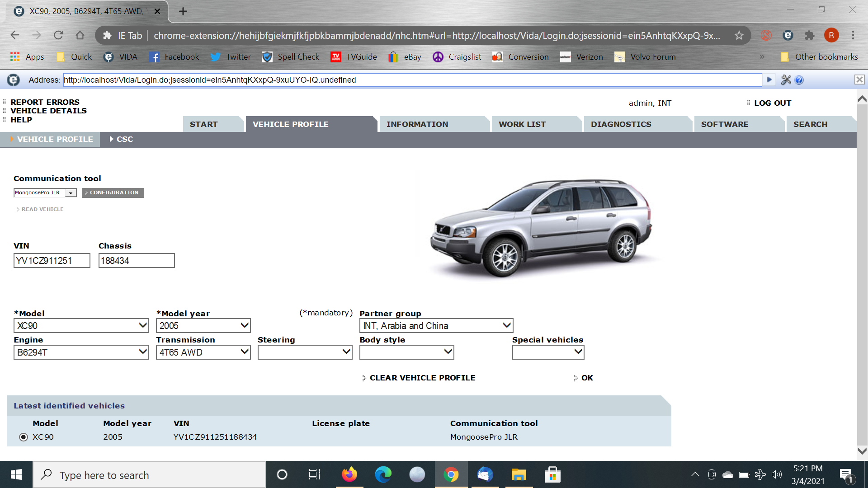Select XC90 vehicle radio button
This screenshot has width=868, height=488.
(x=24, y=437)
